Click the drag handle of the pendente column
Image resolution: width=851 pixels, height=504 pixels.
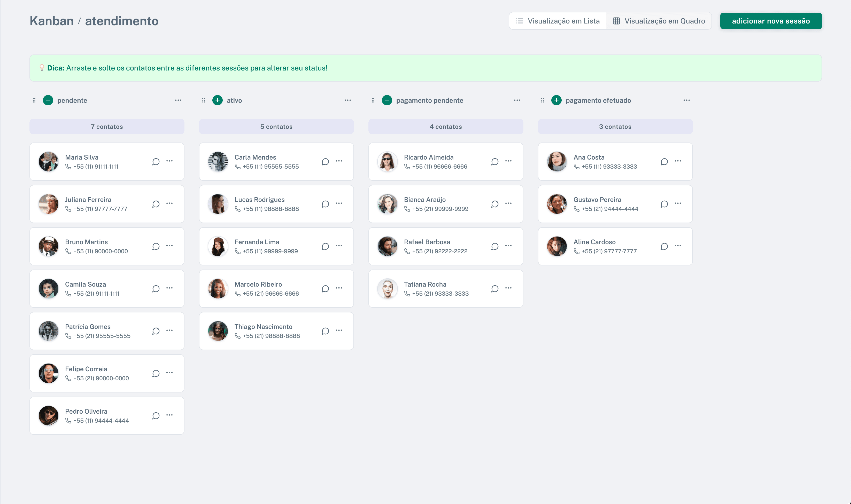click(x=34, y=100)
